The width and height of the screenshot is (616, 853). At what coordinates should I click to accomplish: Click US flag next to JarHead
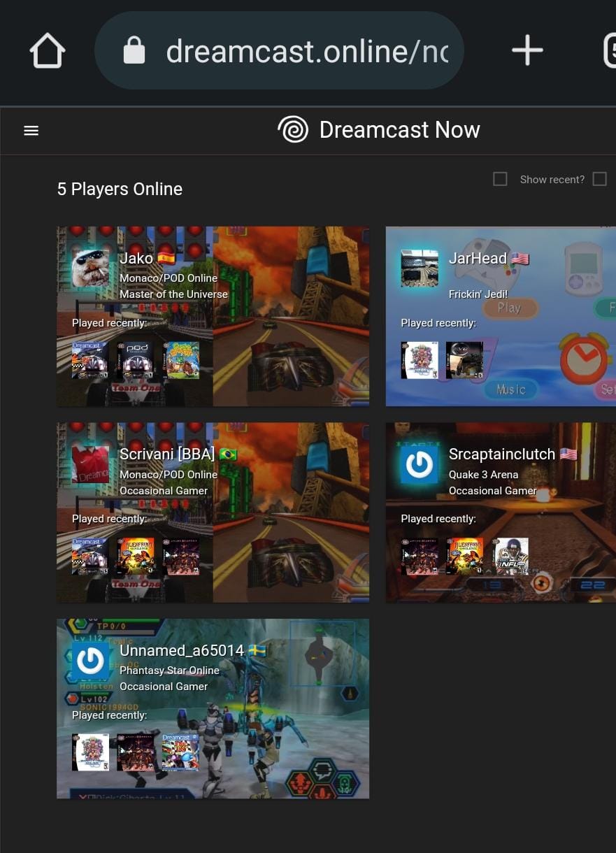click(520, 258)
